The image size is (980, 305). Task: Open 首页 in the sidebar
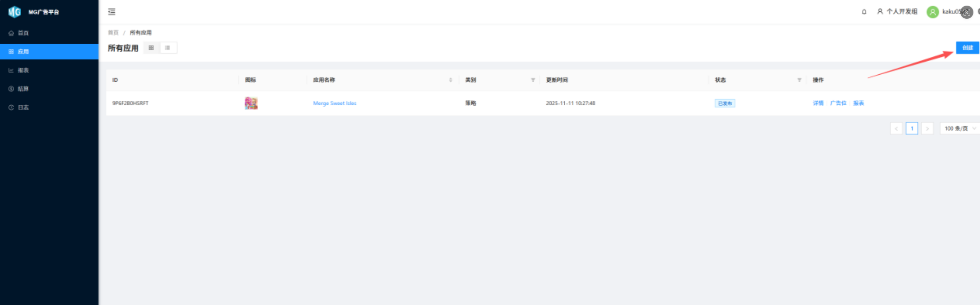23,33
